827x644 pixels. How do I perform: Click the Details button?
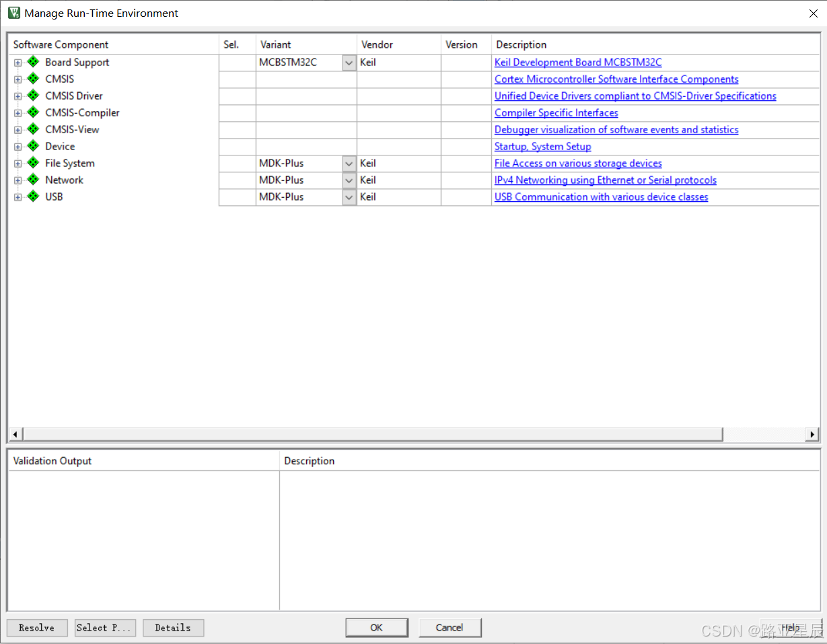tap(173, 628)
